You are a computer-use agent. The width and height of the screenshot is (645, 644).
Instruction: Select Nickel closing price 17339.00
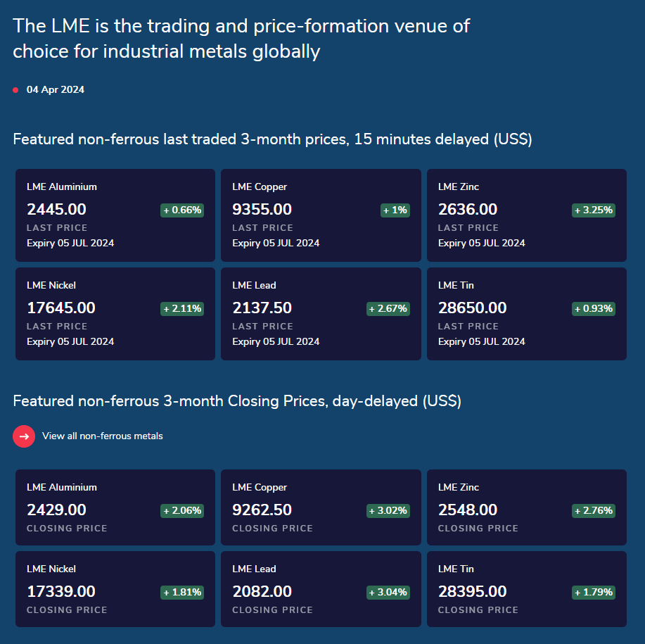61,591
